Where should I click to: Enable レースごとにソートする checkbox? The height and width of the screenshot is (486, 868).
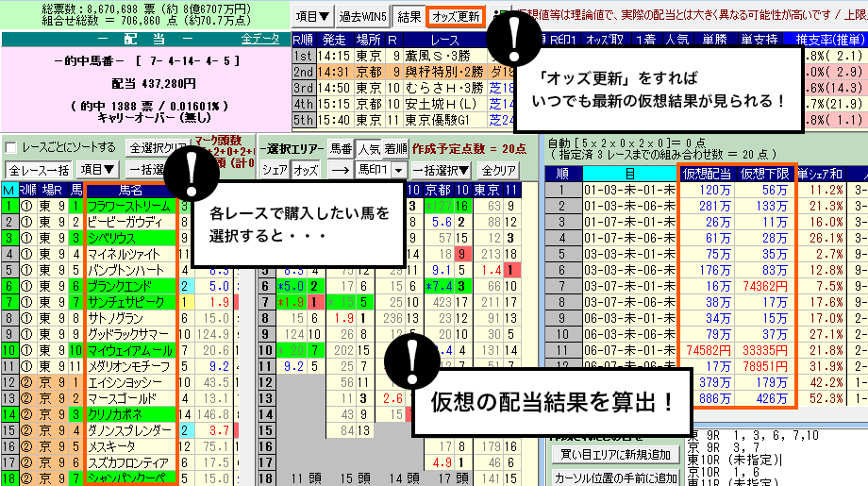(11, 148)
